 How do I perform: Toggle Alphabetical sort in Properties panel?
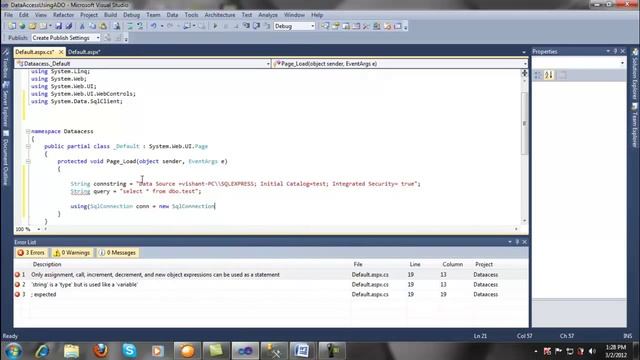point(549,75)
